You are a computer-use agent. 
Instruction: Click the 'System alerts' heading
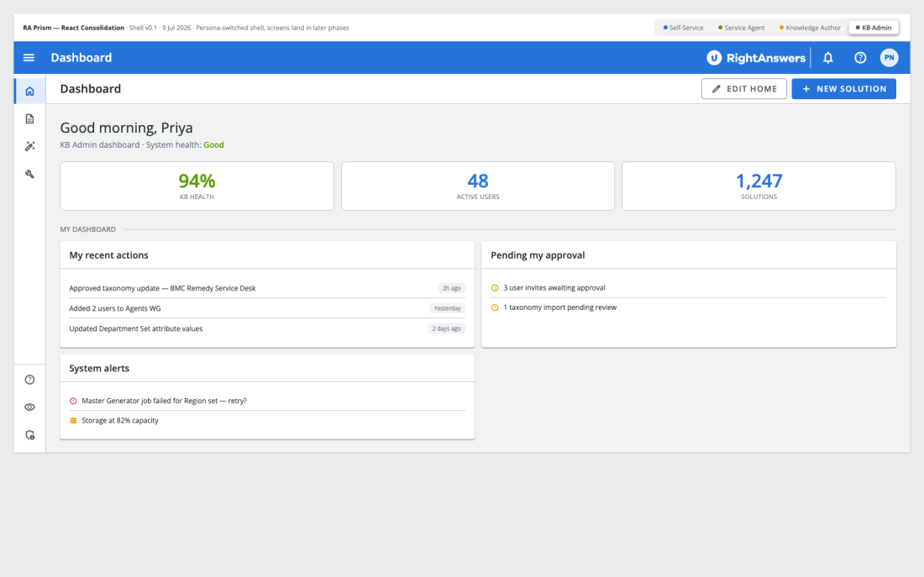99,369
